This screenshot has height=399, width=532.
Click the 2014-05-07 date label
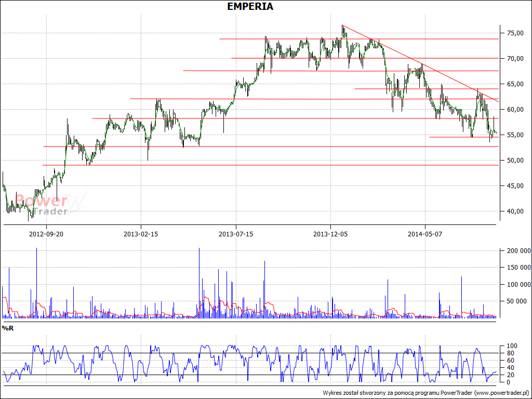click(x=425, y=234)
